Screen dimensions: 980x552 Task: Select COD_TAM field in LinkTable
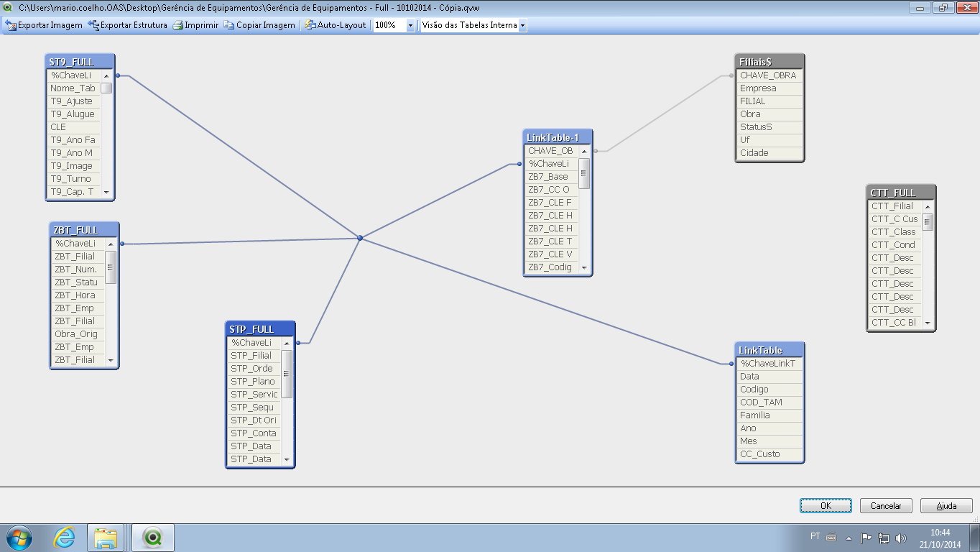coord(769,402)
